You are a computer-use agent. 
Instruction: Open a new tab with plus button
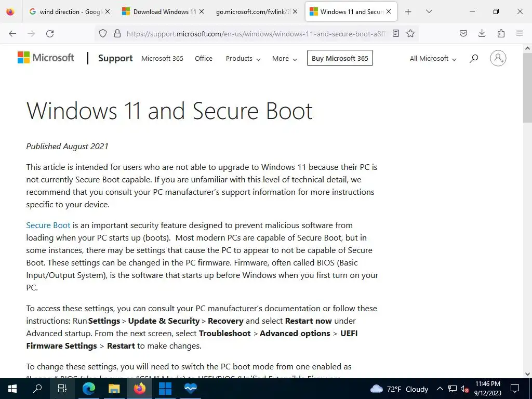(408, 11)
